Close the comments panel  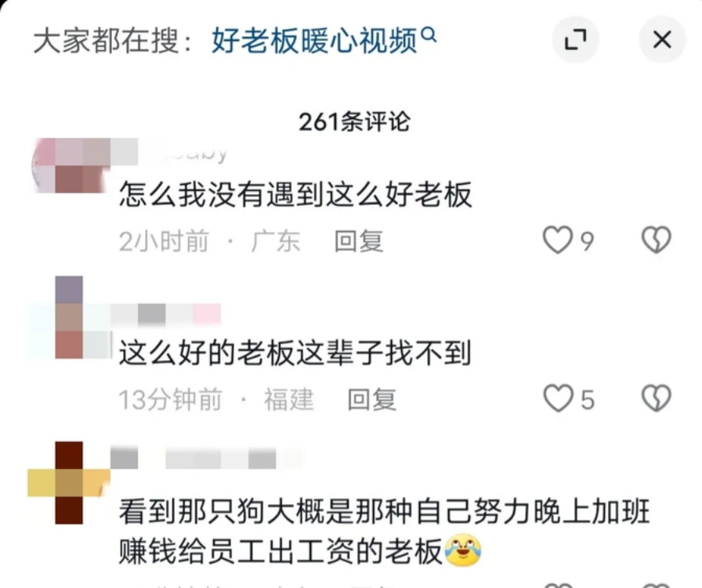pos(662,39)
